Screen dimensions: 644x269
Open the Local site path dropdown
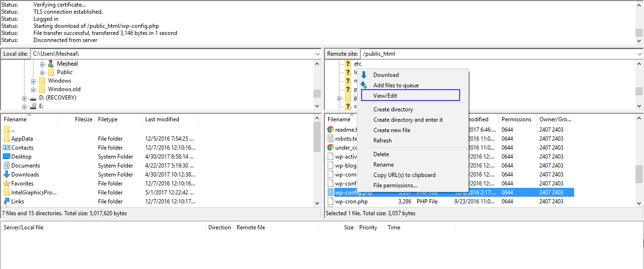(x=317, y=54)
